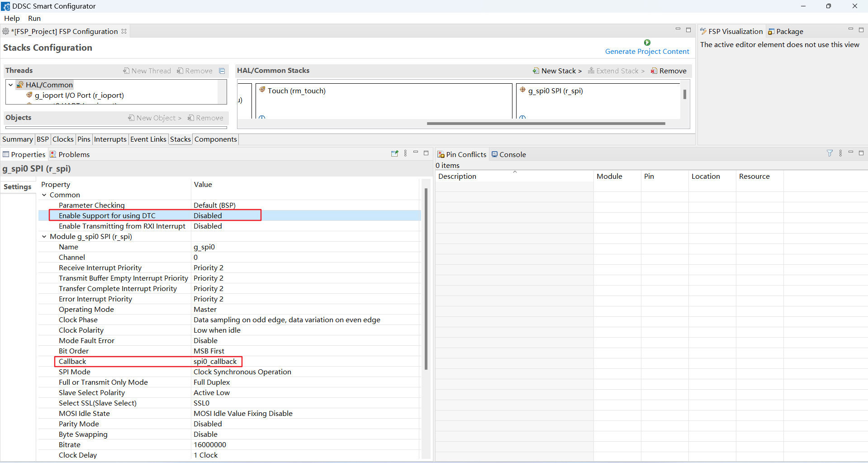The image size is (868, 463).
Task: Collapse the Common property group
Action: (44, 195)
